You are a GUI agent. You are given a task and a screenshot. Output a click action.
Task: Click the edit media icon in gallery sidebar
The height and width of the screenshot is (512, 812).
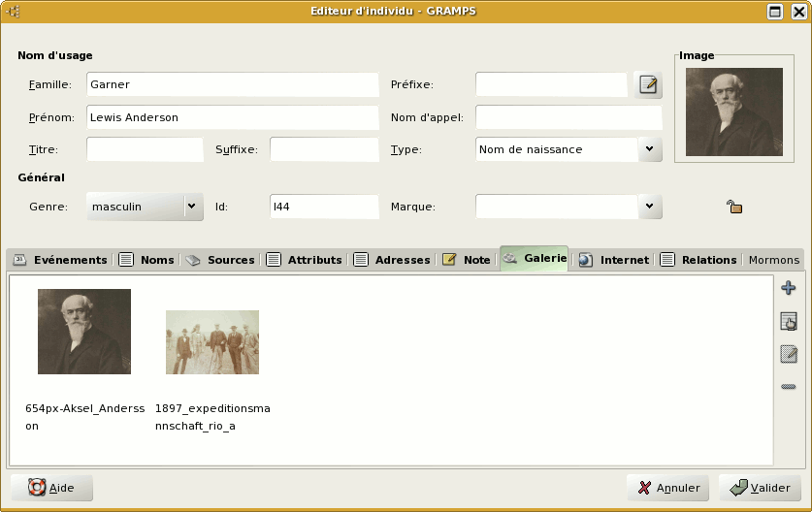point(788,354)
